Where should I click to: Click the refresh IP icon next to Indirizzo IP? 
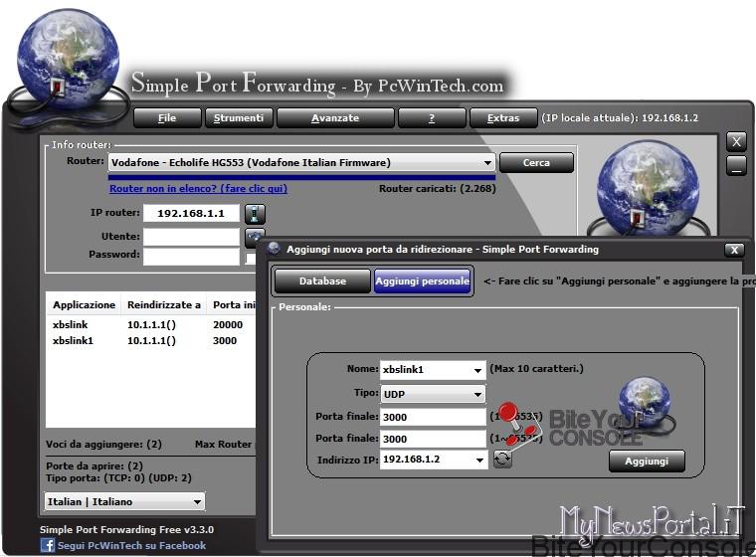point(502,460)
